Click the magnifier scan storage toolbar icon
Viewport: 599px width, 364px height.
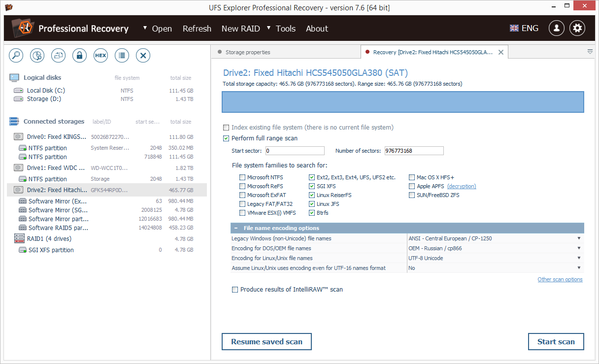[x=16, y=56]
